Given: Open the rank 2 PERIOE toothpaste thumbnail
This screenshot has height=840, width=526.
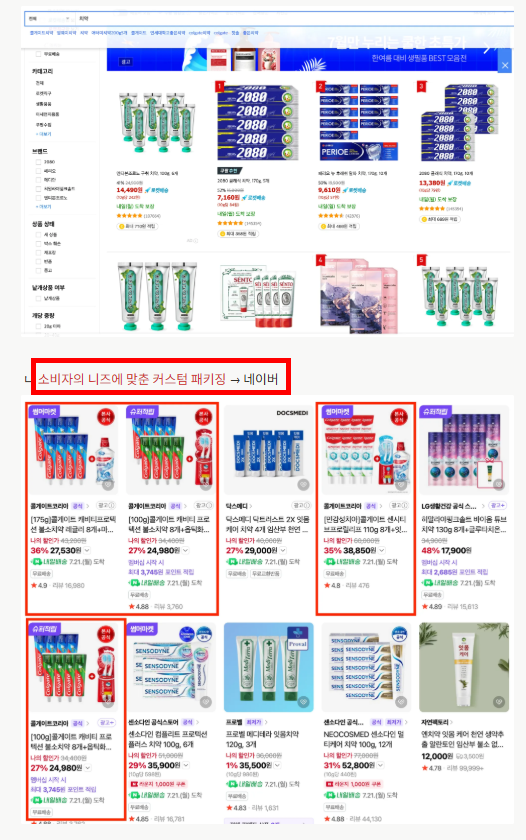Looking at the screenshot, I should coord(358,121).
